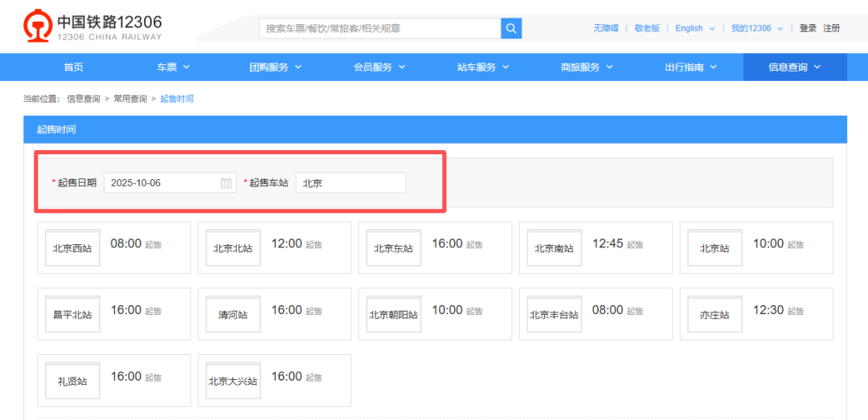
Task: Select the 北京西站 station card
Action: pos(72,248)
